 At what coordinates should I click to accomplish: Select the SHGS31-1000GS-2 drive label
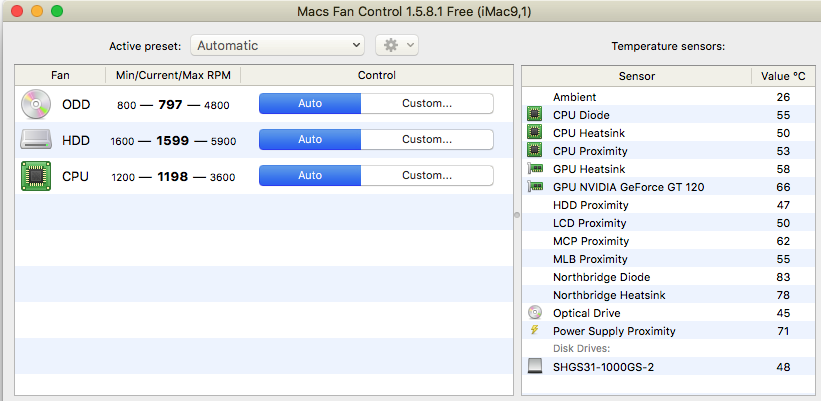(x=603, y=367)
